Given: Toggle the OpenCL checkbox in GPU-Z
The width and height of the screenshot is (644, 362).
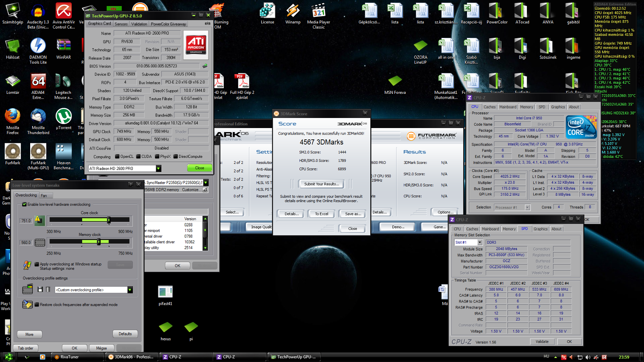Looking at the screenshot, I should (x=117, y=157).
